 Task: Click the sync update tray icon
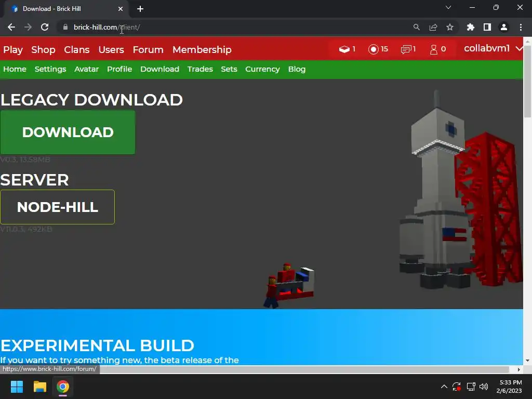(457, 387)
